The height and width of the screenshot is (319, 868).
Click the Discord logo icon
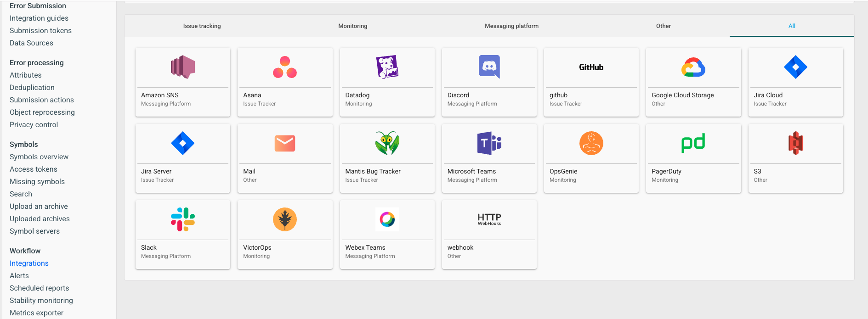tap(489, 67)
